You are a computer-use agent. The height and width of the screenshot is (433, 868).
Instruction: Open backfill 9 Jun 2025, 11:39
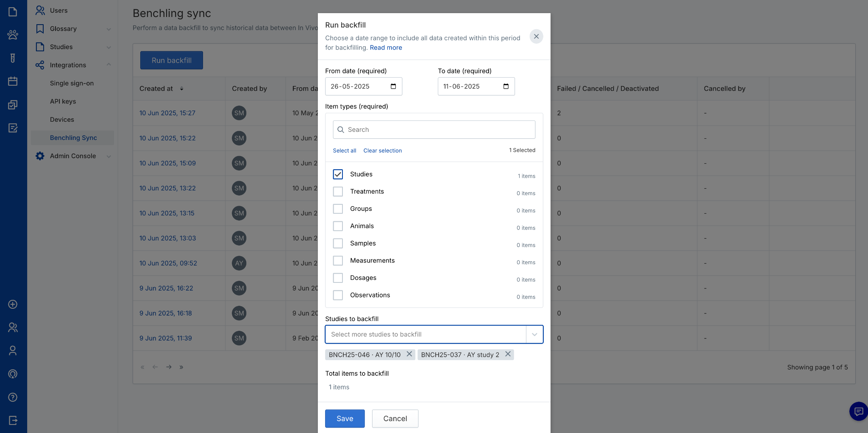point(166,338)
